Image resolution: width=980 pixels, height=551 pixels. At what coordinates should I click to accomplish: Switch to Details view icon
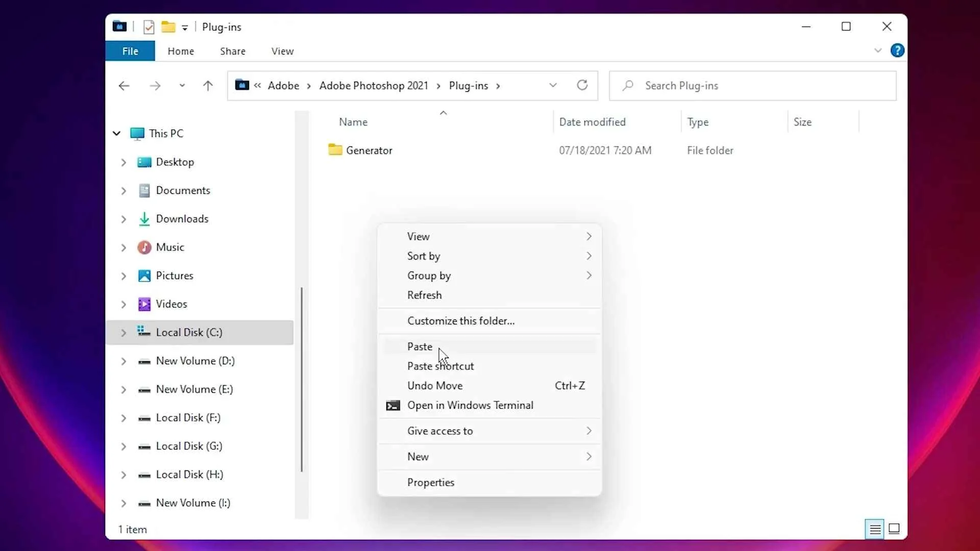tap(875, 529)
